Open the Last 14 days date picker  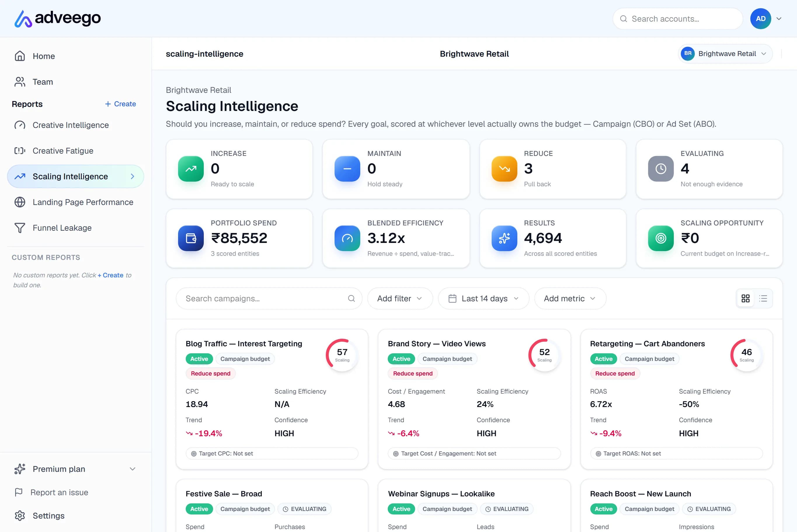[483, 298]
